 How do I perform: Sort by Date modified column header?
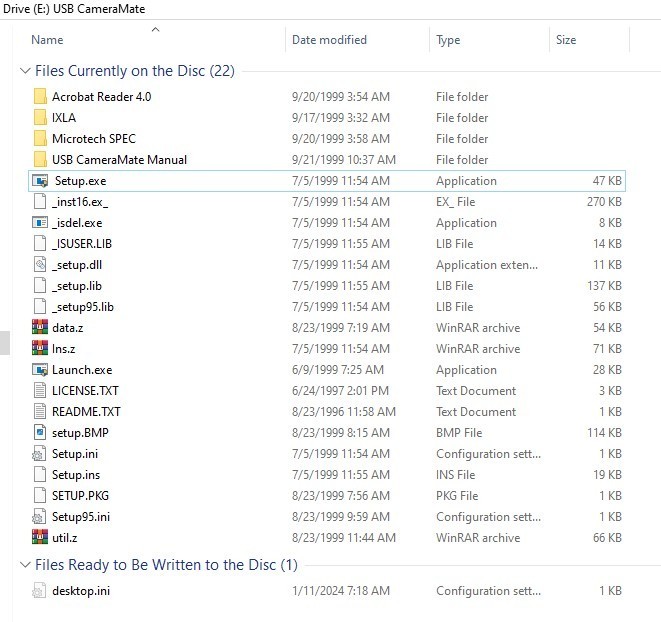click(x=329, y=40)
